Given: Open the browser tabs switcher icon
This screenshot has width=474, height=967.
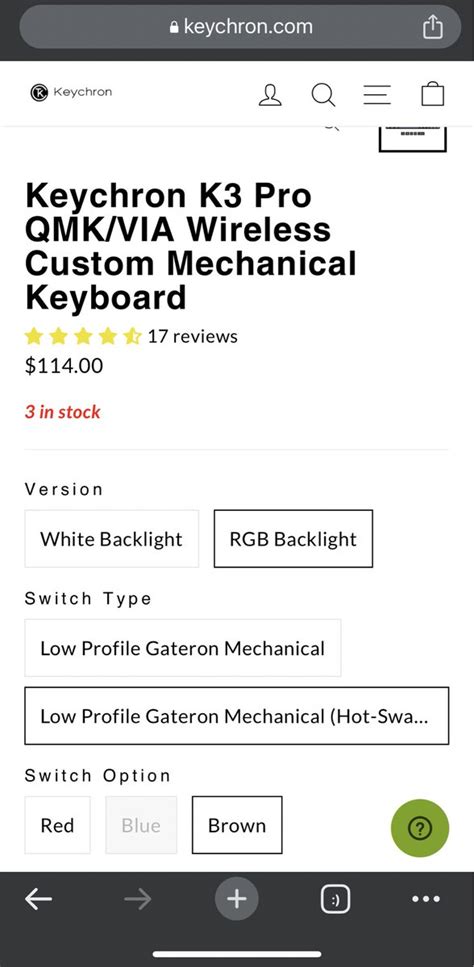Looking at the screenshot, I should click(335, 900).
